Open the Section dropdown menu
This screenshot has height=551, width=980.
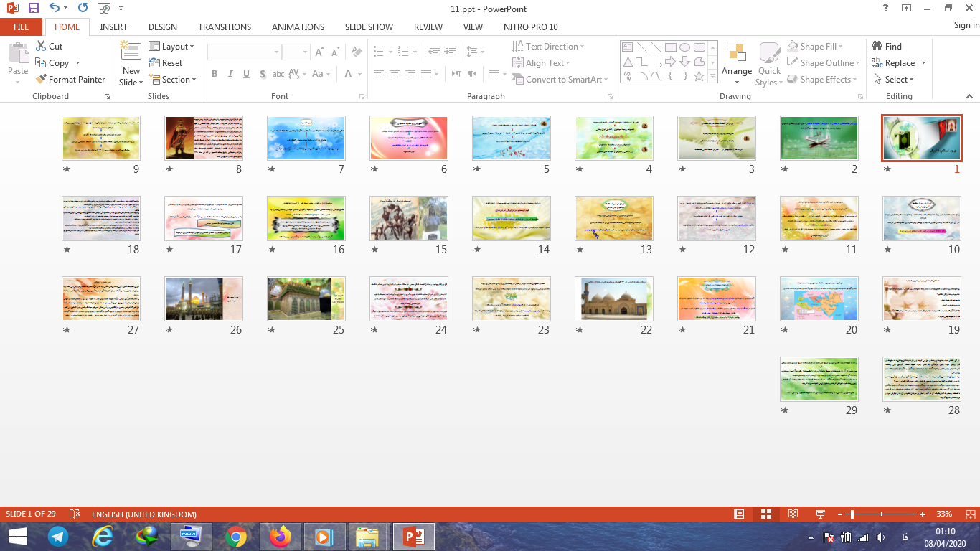pyautogui.click(x=171, y=80)
